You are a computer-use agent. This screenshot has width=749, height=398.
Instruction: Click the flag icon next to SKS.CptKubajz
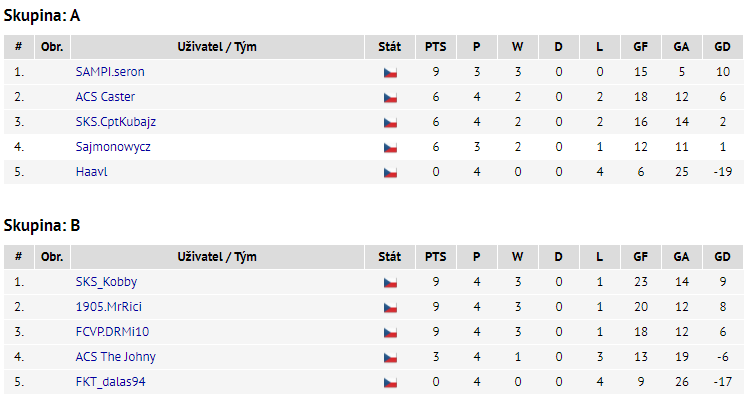pyautogui.click(x=390, y=123)
